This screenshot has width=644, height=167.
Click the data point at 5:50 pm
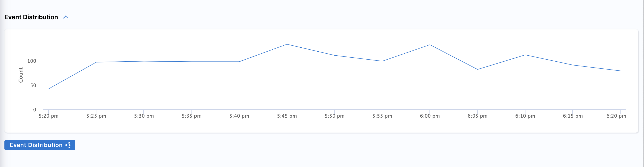coord(334,55)
